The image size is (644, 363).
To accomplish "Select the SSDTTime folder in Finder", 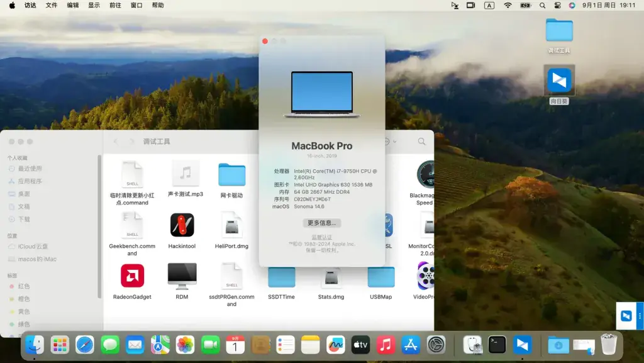I will 281,277.
